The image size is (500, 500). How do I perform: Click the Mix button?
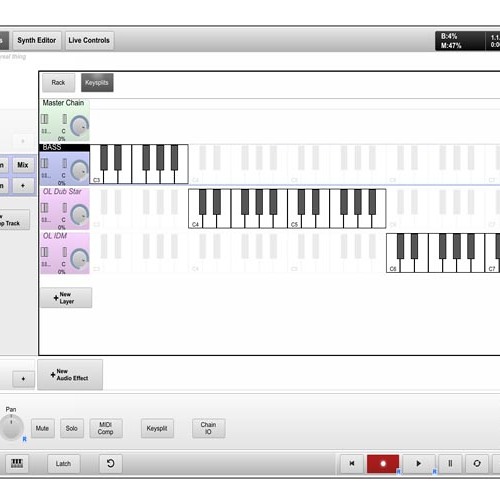click(x=23, y=165)
